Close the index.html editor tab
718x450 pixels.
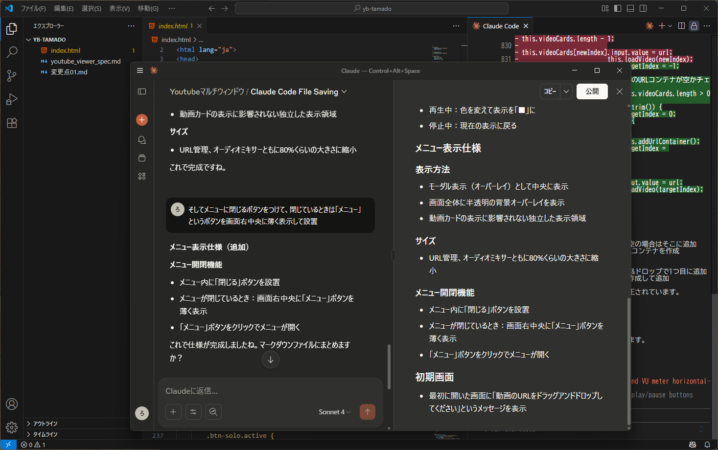[x=199, y=26]
